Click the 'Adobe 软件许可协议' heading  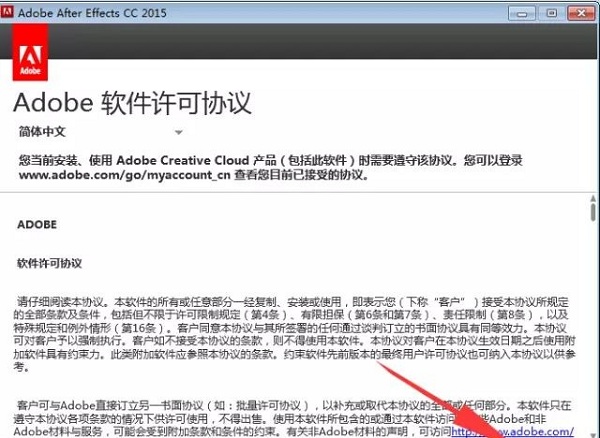pyautogui.click(x=132, y=103)
